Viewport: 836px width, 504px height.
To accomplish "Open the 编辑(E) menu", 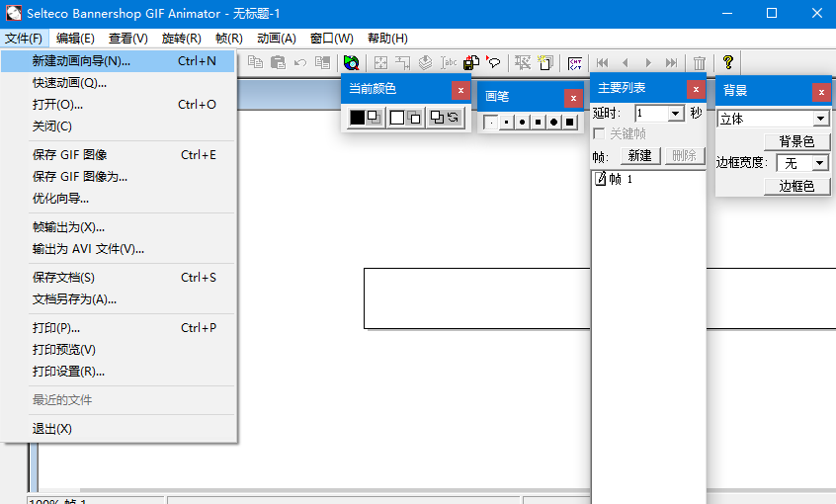I will [75, 39].
